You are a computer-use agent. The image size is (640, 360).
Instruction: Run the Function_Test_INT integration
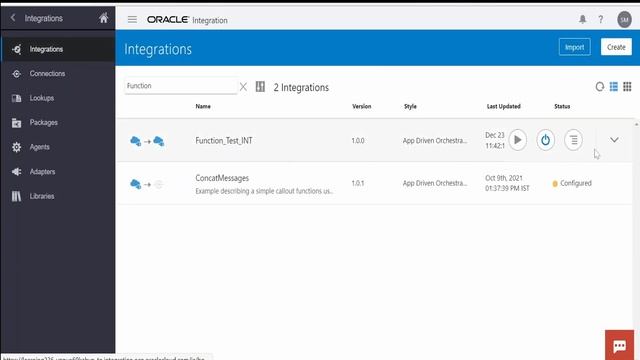pyautogui.click(x=518, y=140)
